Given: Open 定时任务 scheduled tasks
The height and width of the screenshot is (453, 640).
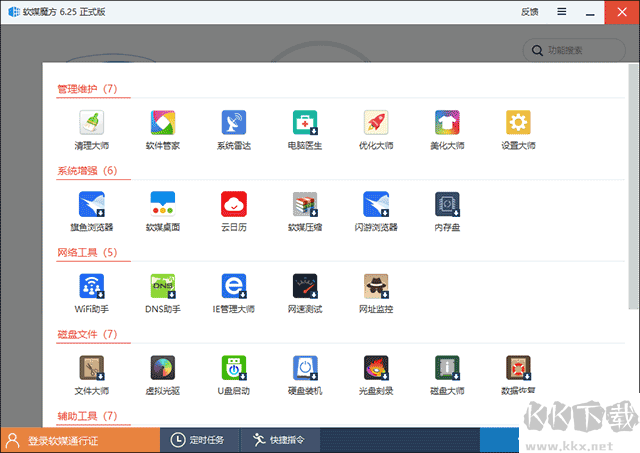Looking at the screenshot, I should (x=198, y=440).
